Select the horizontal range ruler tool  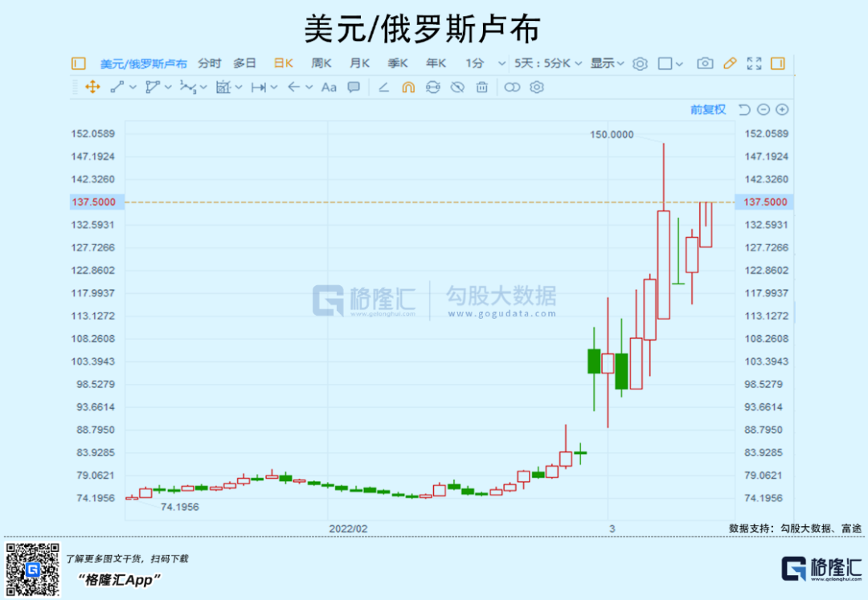(259, 88)
